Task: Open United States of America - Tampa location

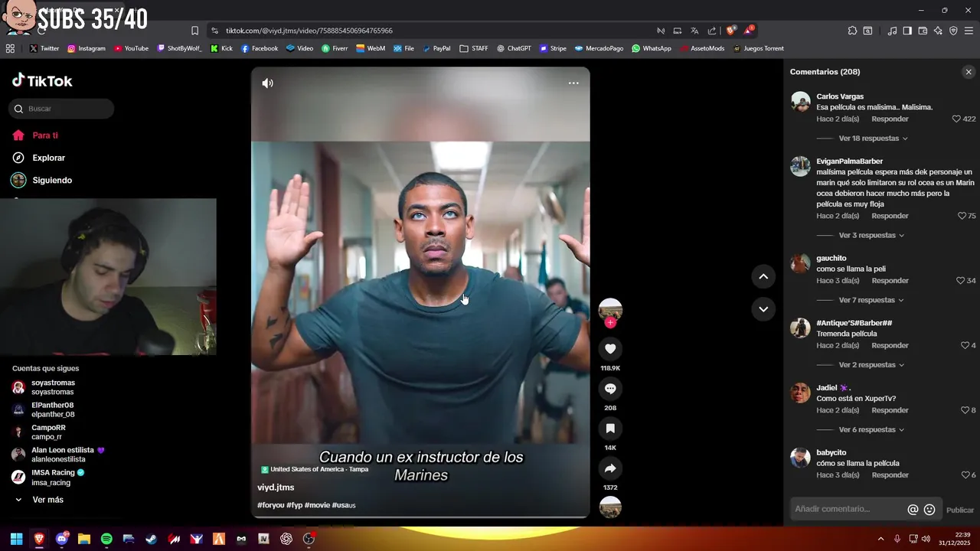Action: 315,469
